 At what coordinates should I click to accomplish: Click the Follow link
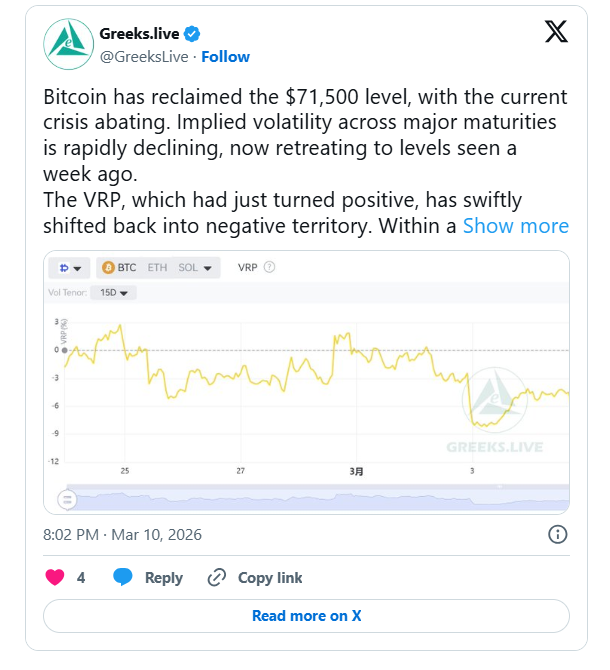226,56
